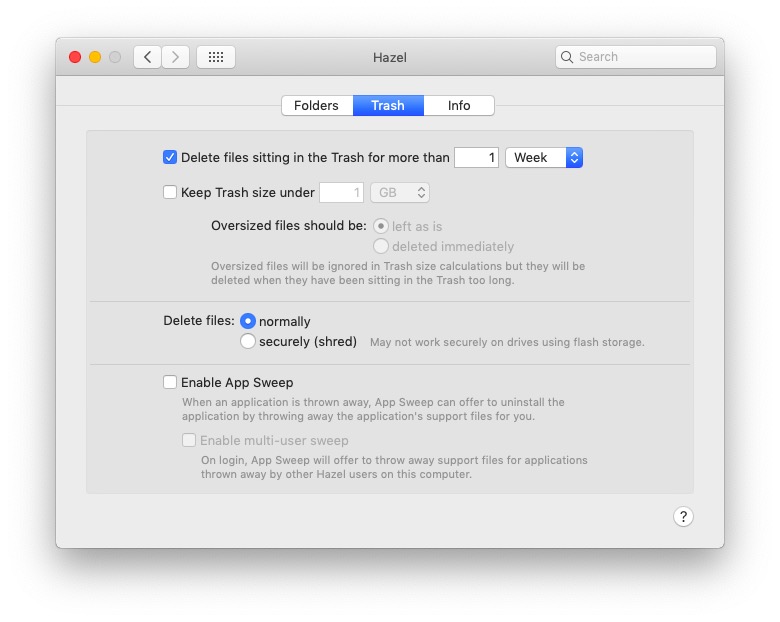780x622 pixels.
Task: Focus the Search field in title bar
Action: (636, 57)
